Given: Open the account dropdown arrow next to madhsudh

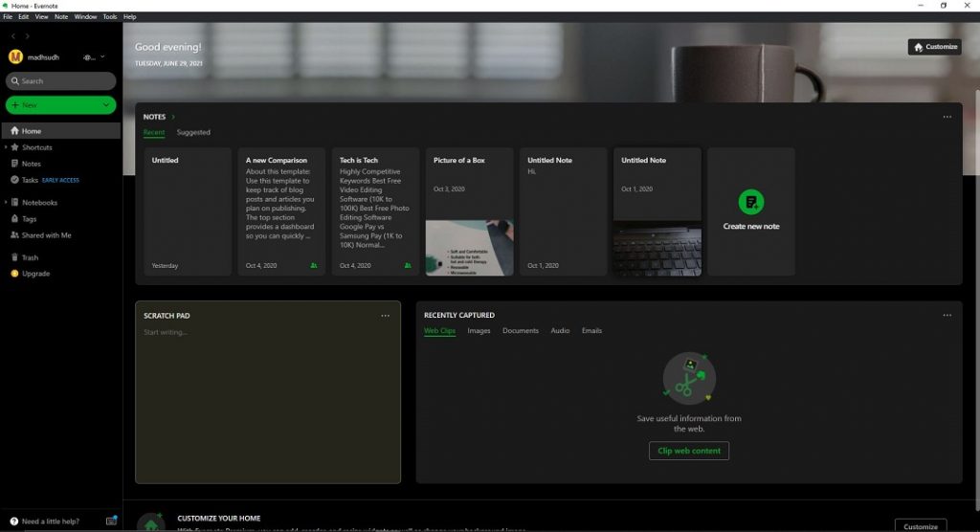Looking at the screenshot, I should [102, 56].
